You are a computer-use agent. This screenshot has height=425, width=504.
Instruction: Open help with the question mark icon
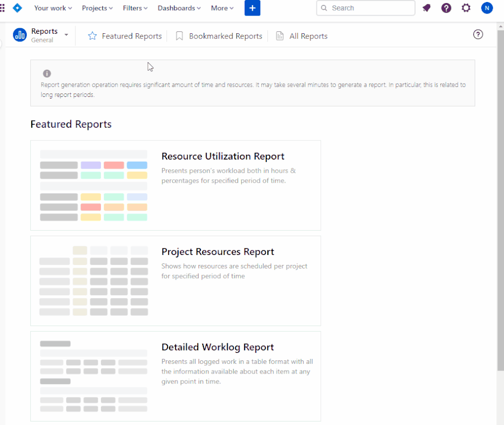click(x=446, y=8)
